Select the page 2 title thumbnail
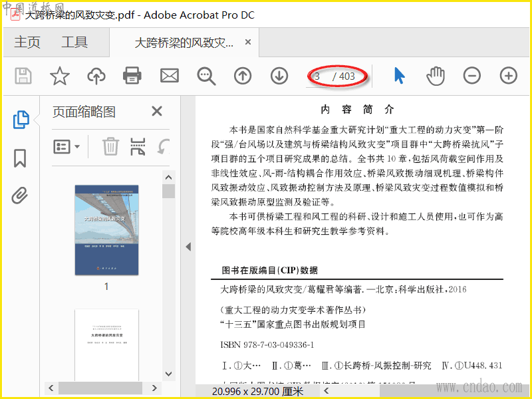This screenshot has height=399, width=532. 106,344
